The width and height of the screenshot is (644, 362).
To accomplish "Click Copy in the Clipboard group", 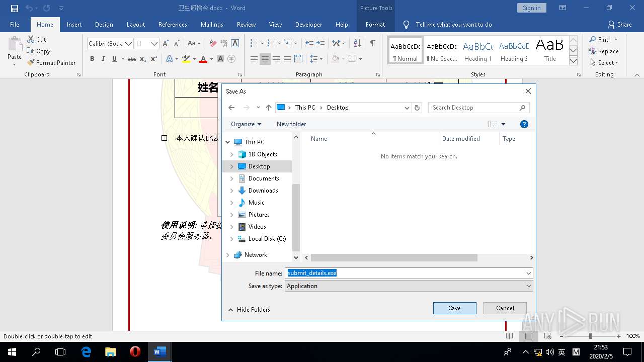I will point(38,51).
